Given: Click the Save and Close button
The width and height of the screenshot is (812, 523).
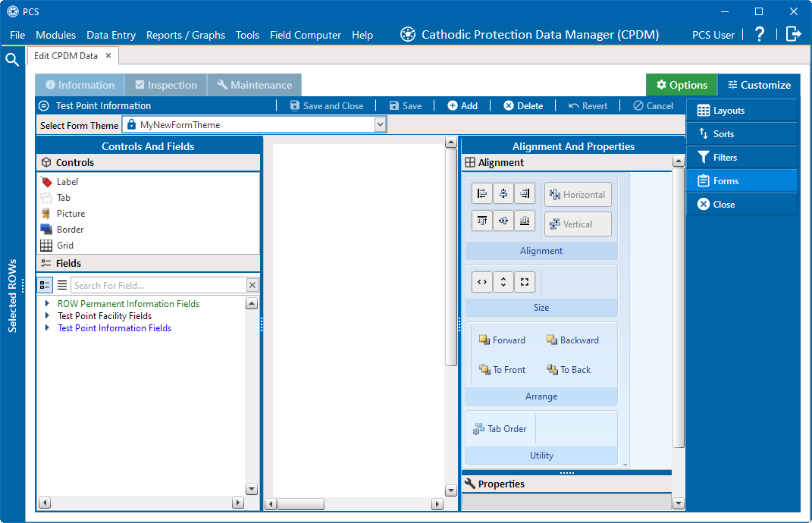Looking at the screenshot, I should pyautogui.click(x=327, y=106).
